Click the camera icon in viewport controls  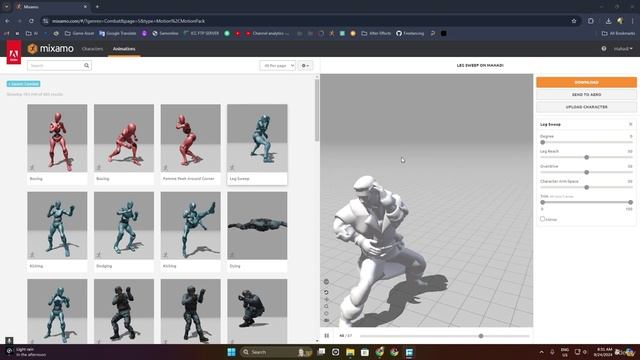pos(326,320)
